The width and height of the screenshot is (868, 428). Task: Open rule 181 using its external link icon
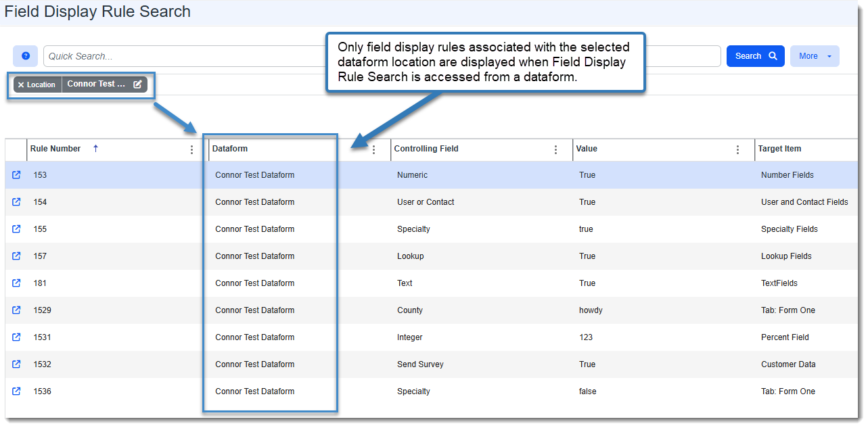tap(16, 283)
